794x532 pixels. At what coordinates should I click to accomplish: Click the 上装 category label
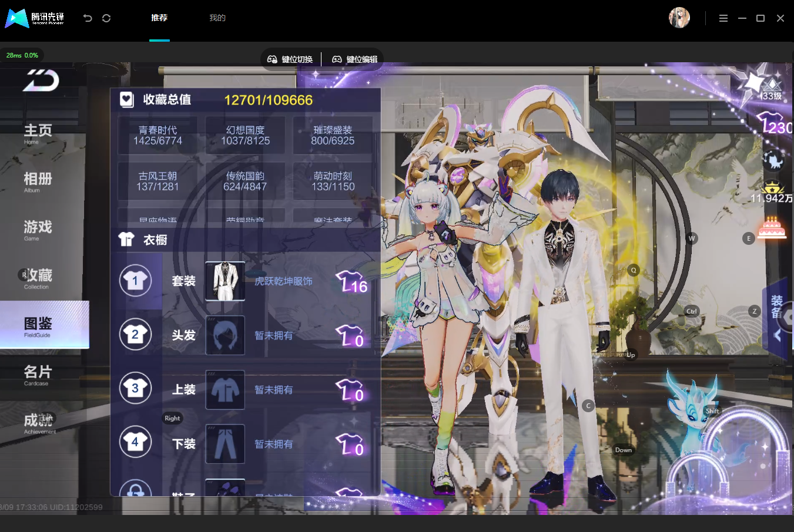click(x=183, y=389)
